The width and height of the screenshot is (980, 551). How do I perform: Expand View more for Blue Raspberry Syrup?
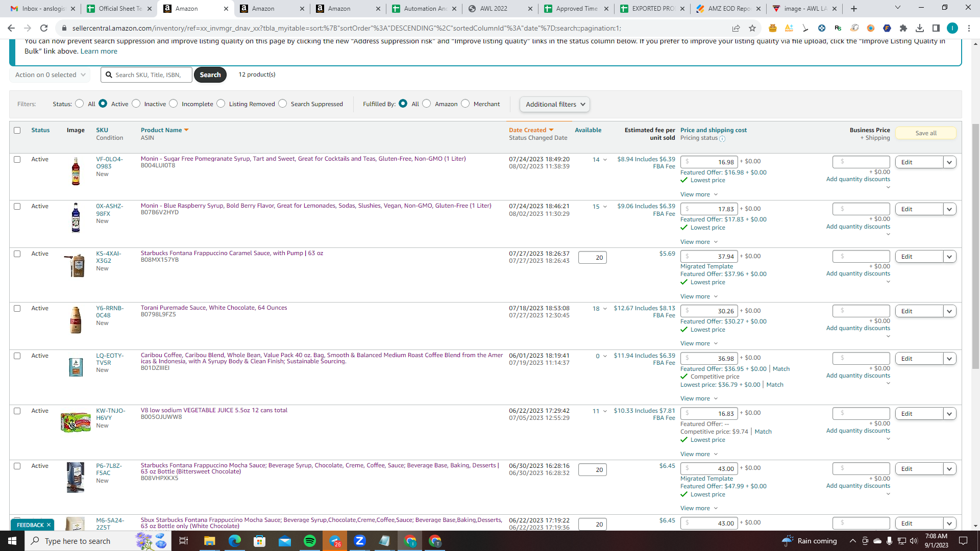point(699,242)
